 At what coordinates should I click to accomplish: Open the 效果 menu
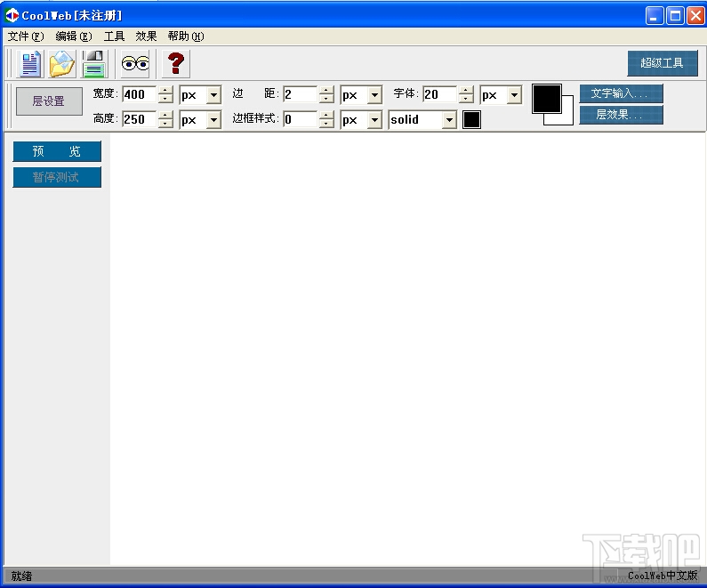(x=146, y=36)
